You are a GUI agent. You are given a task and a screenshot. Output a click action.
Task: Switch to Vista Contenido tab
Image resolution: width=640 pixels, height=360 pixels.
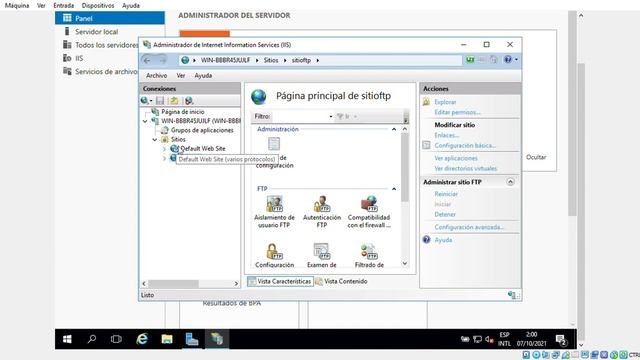click(341, 281)
